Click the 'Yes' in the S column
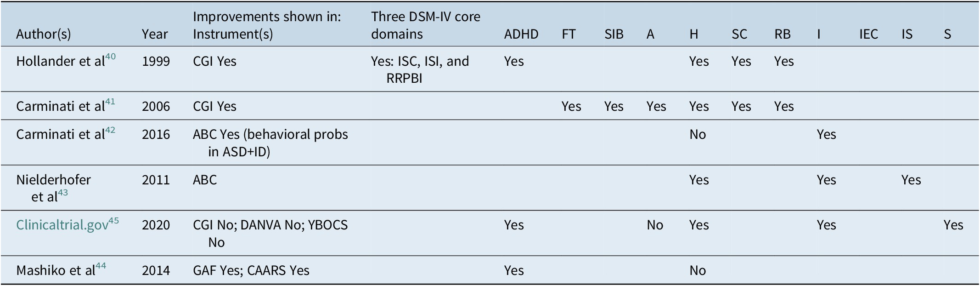Image resolution: width=980 pixels, height=286 pixels. pyautogui.click(x=953, y=225)
